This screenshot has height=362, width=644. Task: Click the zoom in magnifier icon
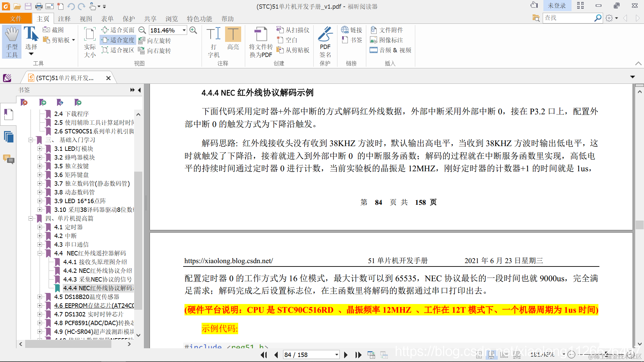click(193, 30)
